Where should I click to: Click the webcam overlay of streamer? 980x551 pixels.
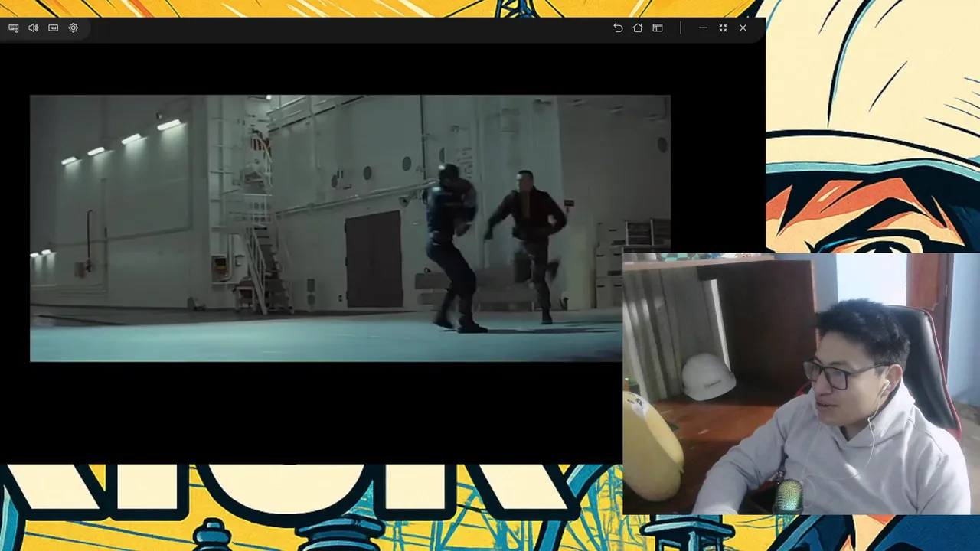point(801,383)
